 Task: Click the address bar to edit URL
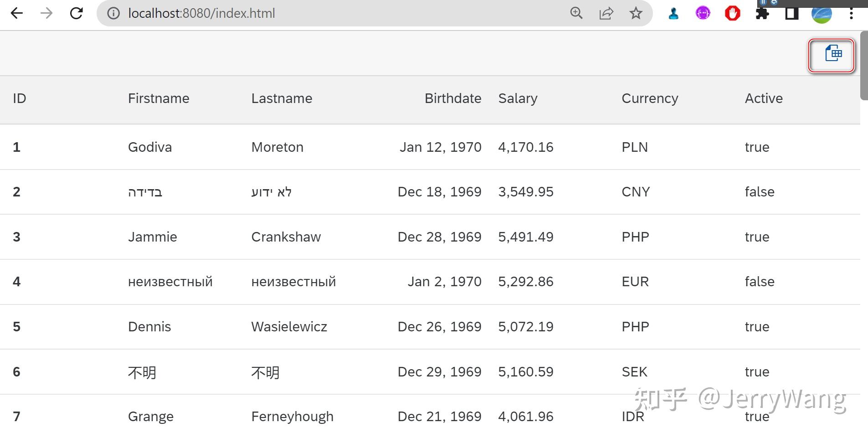point(273,13)
